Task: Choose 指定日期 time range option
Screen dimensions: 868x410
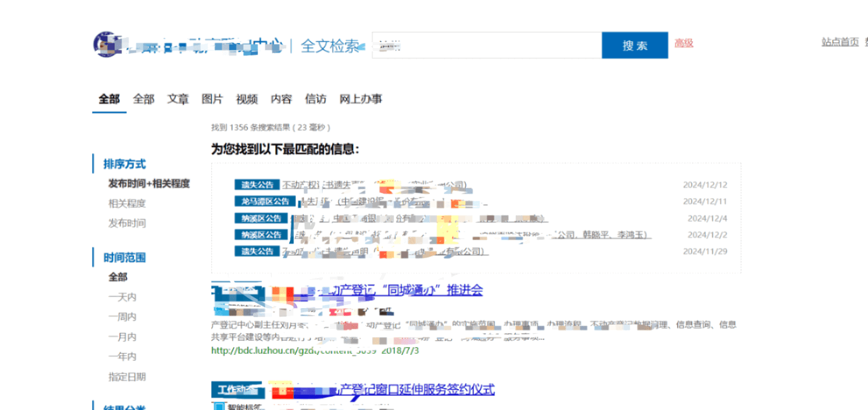Action: pos(127,376)
